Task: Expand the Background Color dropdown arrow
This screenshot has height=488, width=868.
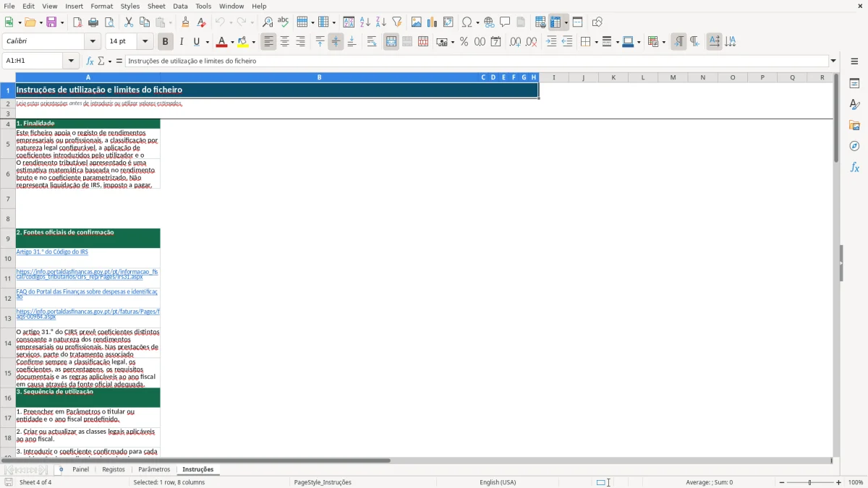Action: coord(254,42)
